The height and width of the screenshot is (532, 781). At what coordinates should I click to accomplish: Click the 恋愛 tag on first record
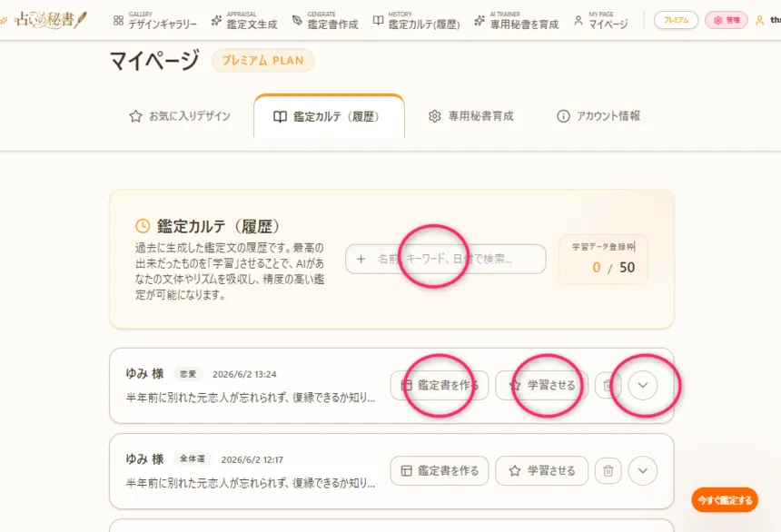(x=188, y=374)
